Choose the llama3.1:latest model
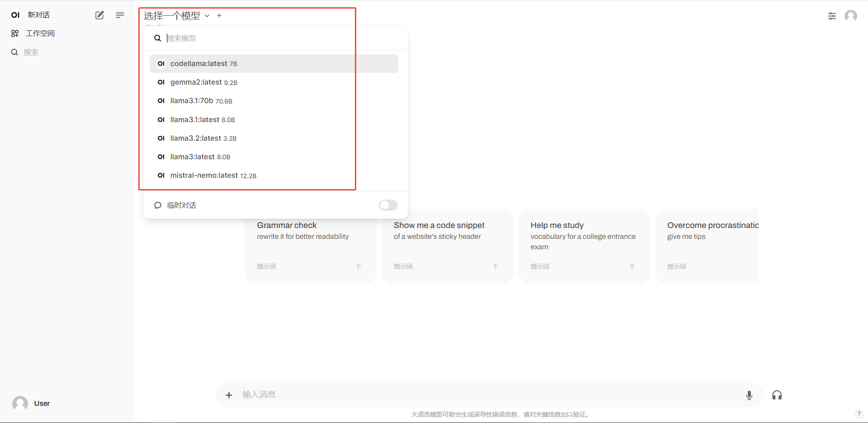This screenshot has width=868, height=423. (274, 119)
